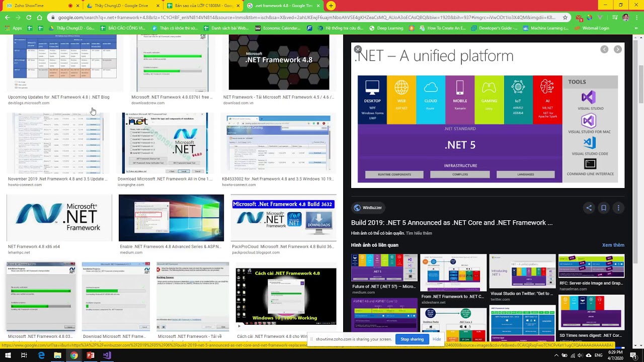
Task: Open large .NET unified platform image
Action: coord(488,115)
